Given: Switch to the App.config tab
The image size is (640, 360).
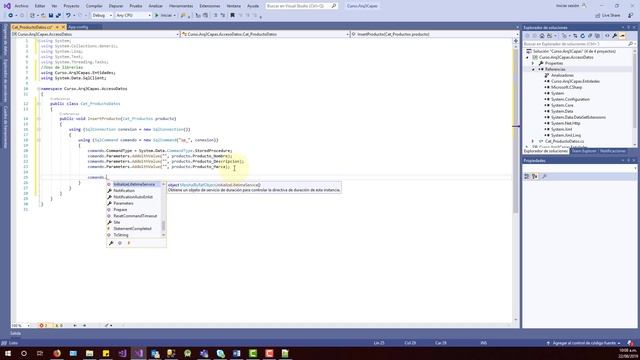Looking at the screenshot, I should click(x=78, y=27).
